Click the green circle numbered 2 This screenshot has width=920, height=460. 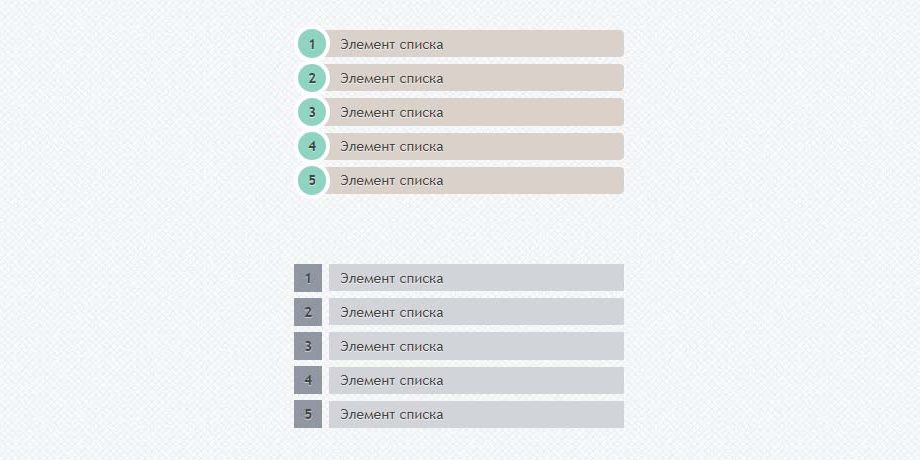(x=312, y=78)
